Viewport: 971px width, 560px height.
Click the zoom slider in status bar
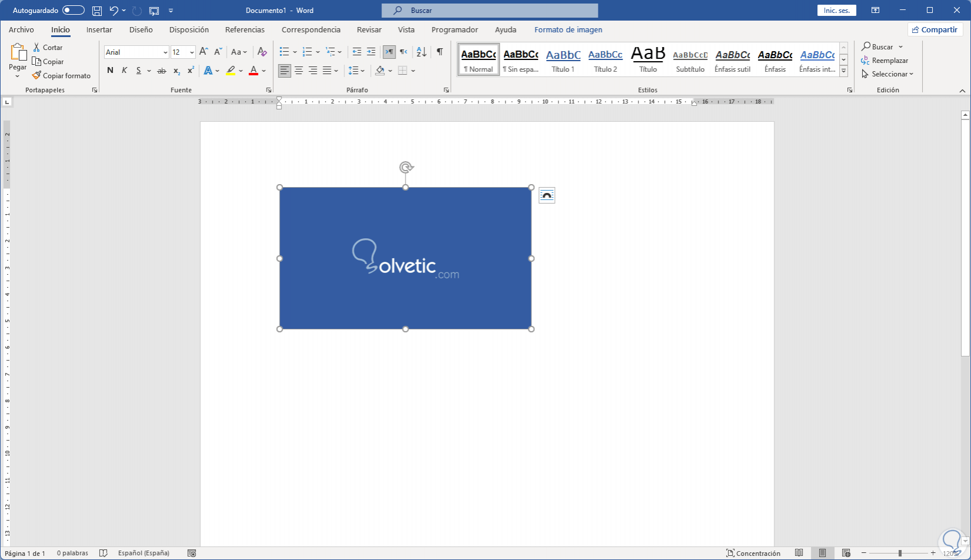point(899,553)
